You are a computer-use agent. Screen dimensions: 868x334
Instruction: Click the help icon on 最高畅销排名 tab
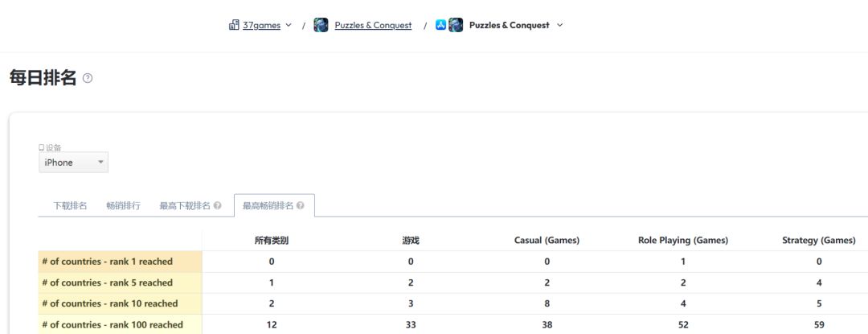[300, 205]
